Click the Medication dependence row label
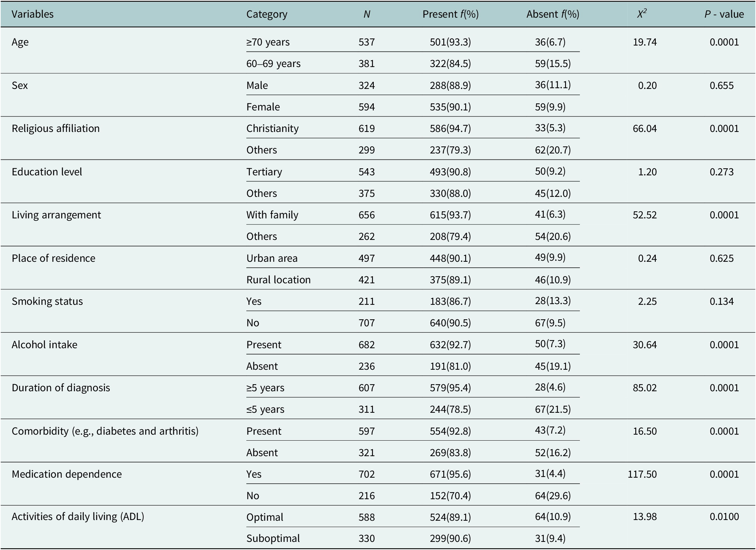 coord(67,474)
